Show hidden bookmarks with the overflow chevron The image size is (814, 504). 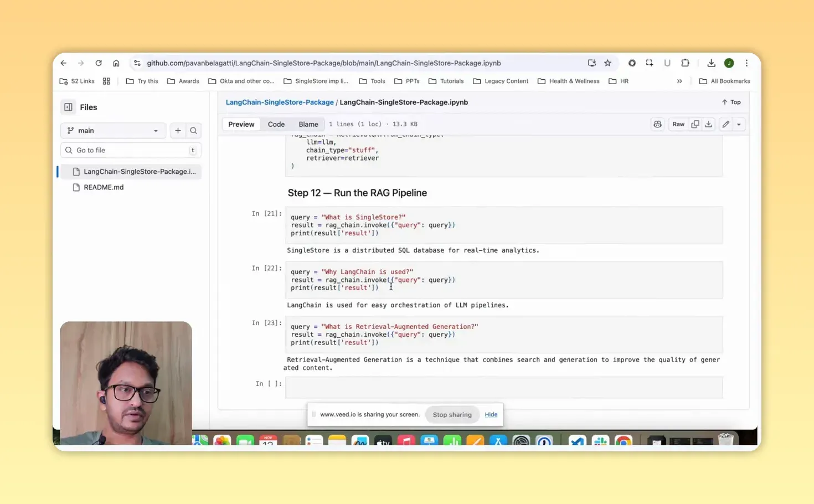click(x=679, y=81)
